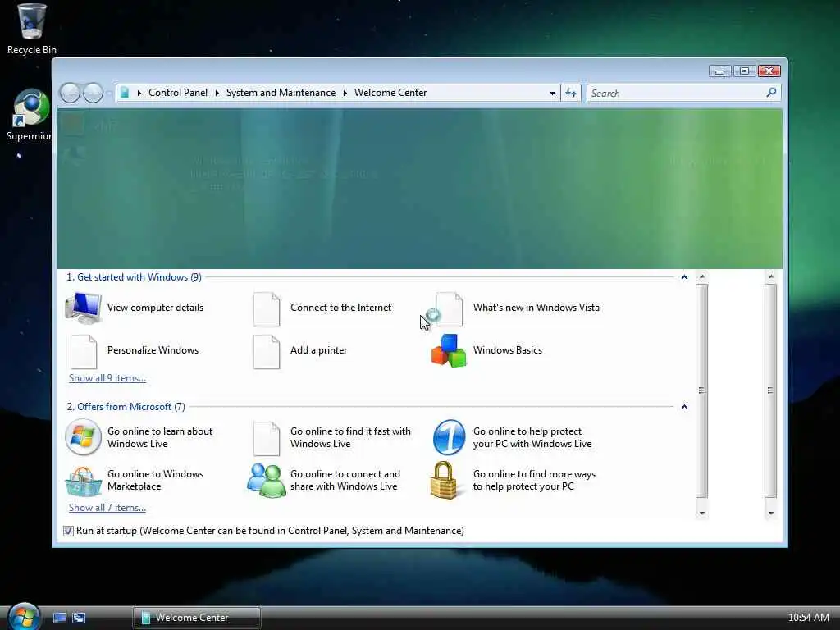The width and height of the screenshot is (840, 630).
Task: Open the Windows Basics colored cubes icon
Action: [449, 351]
